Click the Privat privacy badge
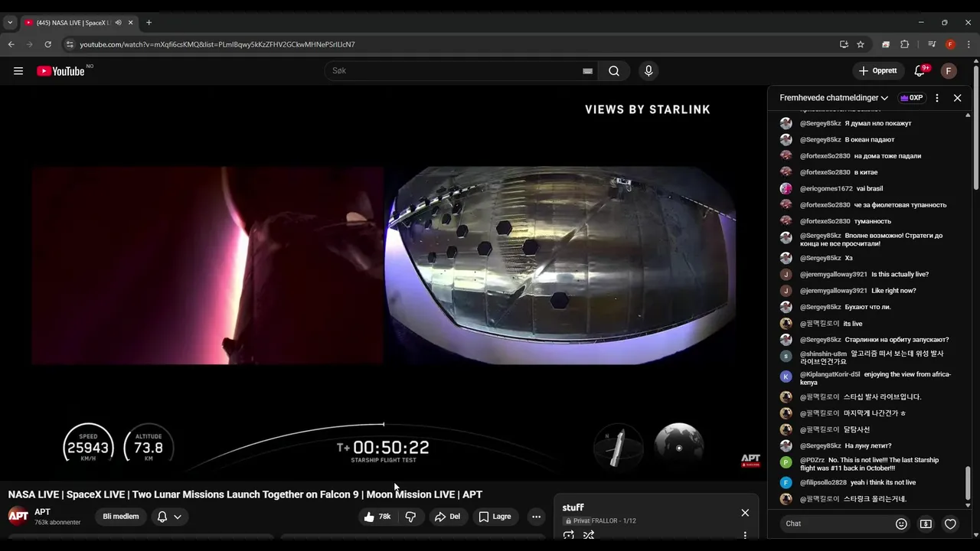This screenshot has height=551, width=980. click(577, 521)
